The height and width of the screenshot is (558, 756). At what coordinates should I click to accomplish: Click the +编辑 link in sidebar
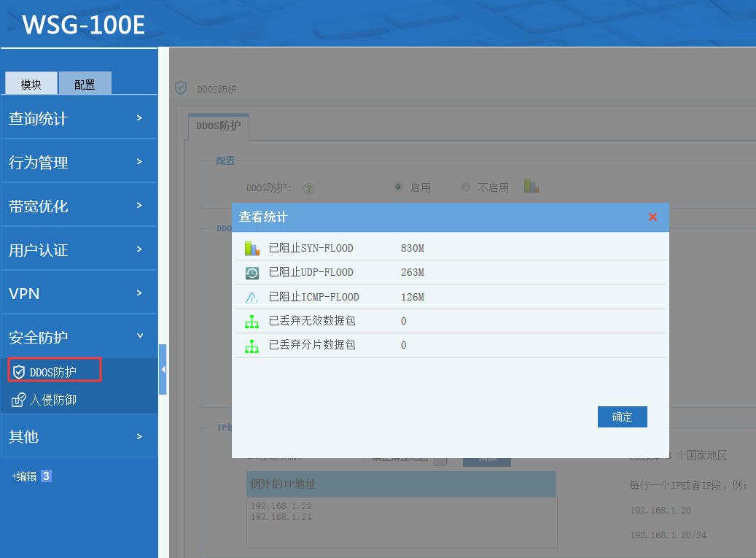[25, 476]
